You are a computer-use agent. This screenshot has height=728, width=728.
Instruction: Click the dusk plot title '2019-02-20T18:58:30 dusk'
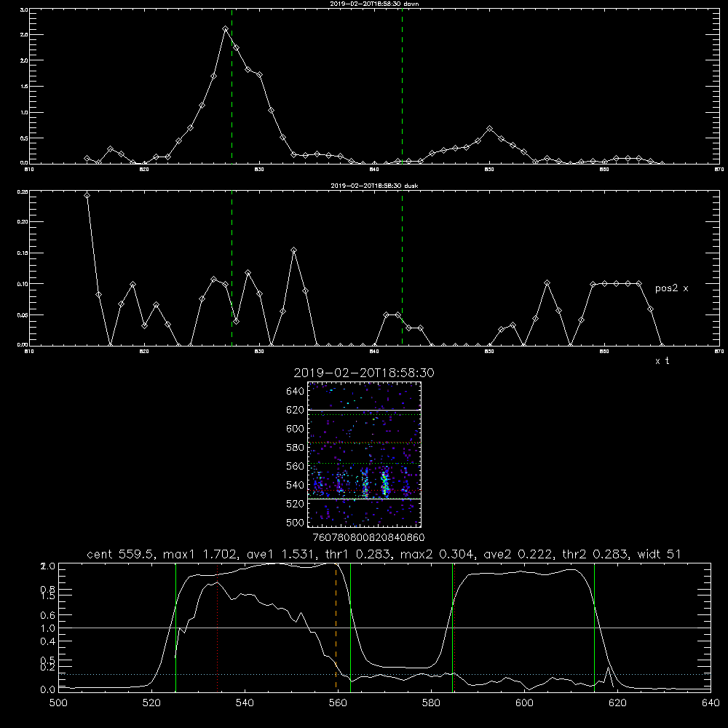374,186
